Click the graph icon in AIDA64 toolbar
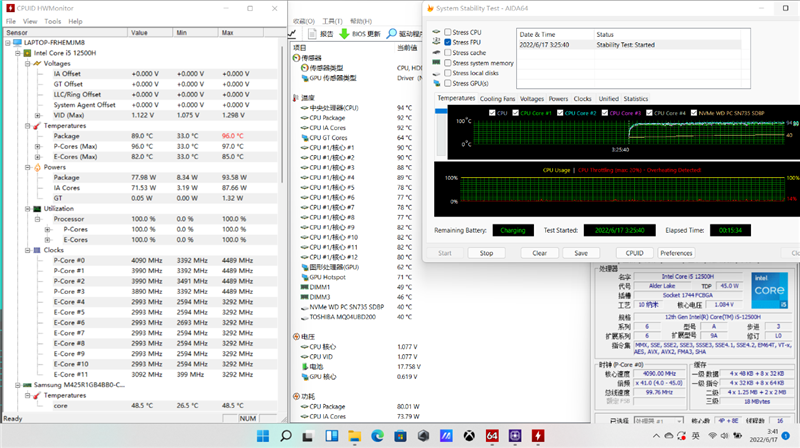The height and width of the screenshot is (448, 800). (292, 34)
